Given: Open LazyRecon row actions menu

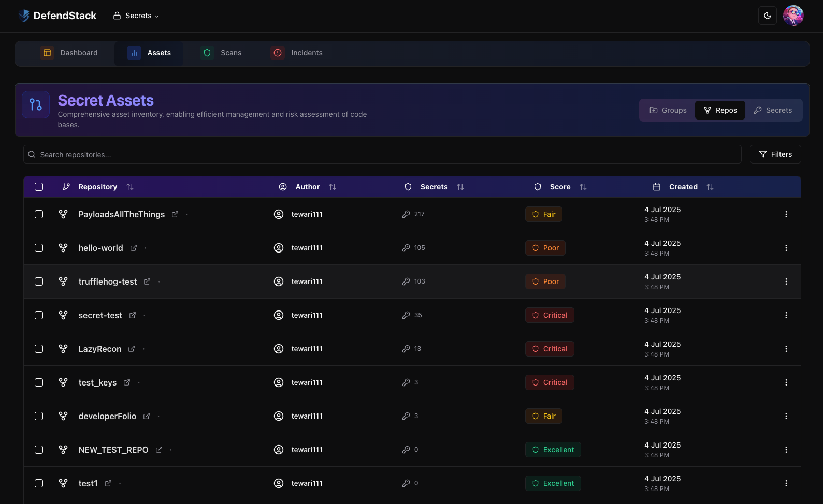Looking at the screenshot, I should (786, 349).
